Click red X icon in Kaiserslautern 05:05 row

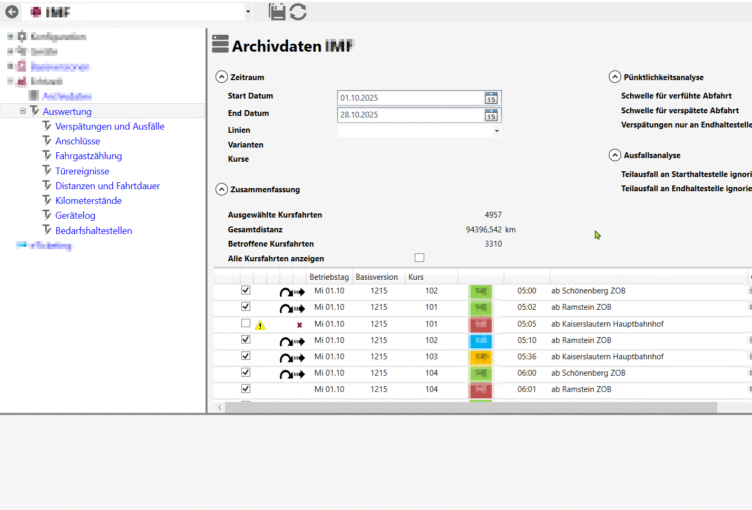pos(299,325)
